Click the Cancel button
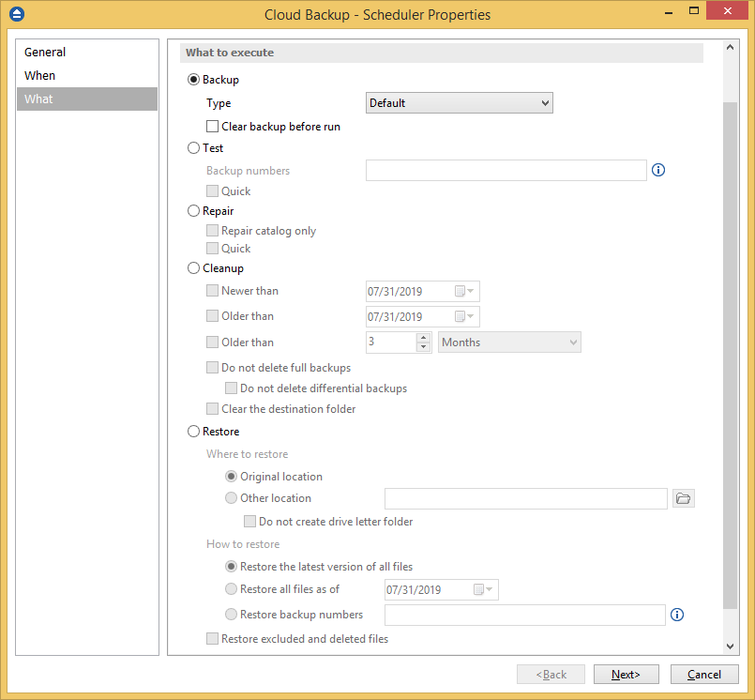Viewport: 755px width, 700px height. (x=703, y=675)
